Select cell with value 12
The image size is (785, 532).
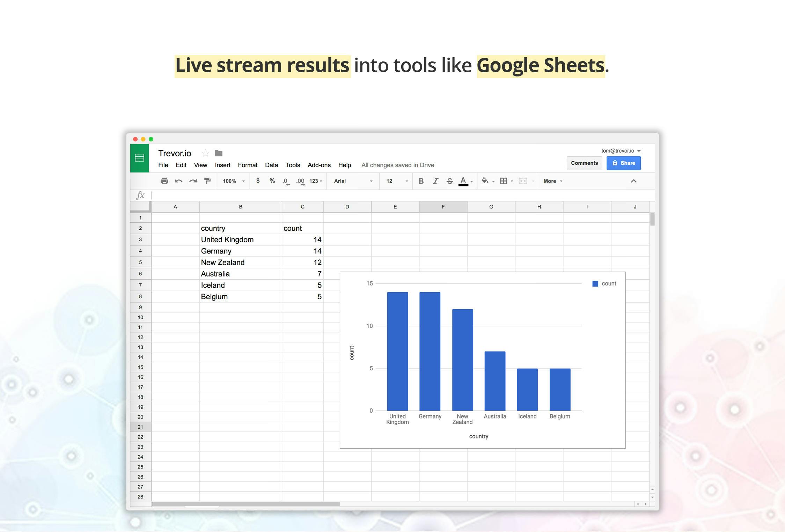tap(302, 262)
